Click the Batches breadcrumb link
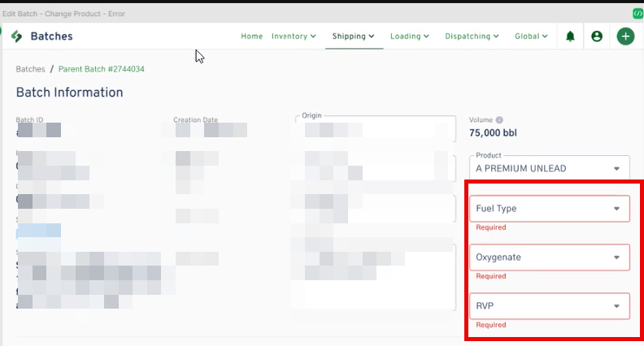644x346 pixels. 31,69
